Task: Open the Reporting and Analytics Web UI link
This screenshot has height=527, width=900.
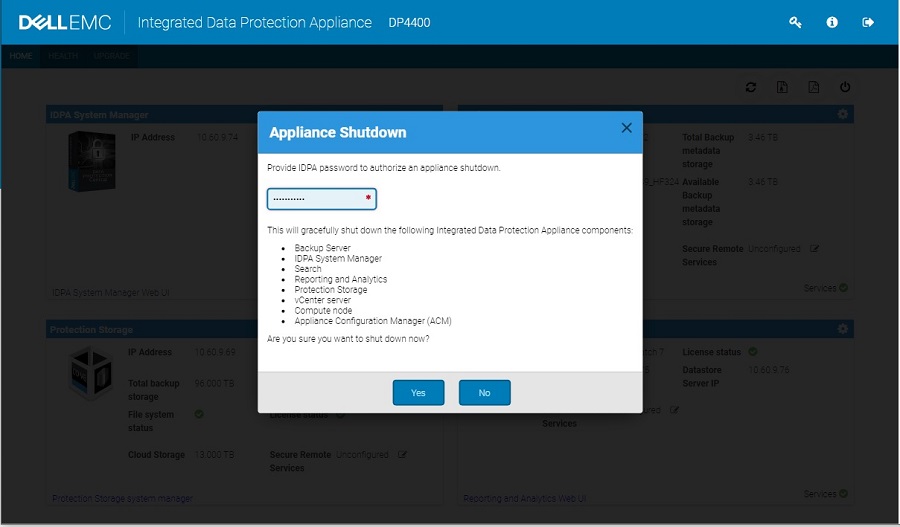Action: 524,498
